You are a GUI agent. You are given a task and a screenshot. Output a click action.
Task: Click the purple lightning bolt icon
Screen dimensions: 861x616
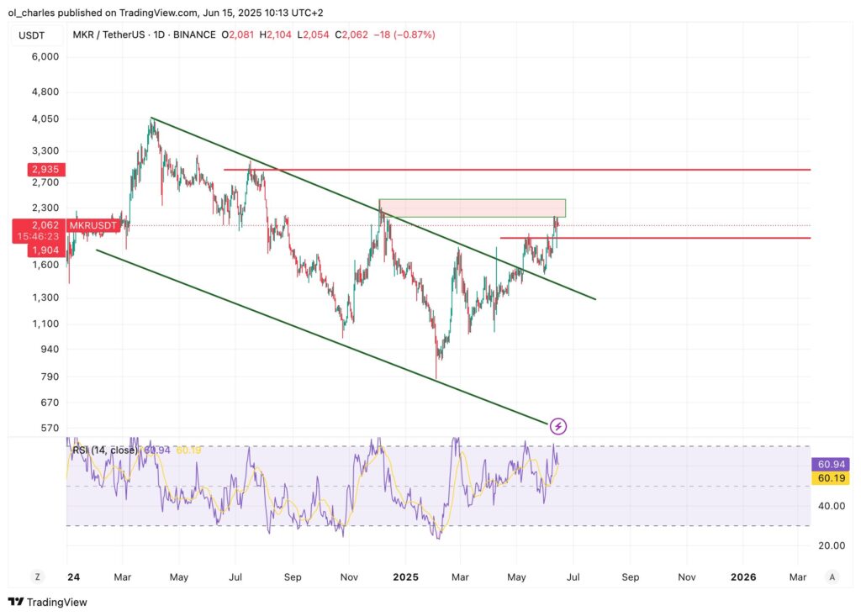click(x=558, y=426)
